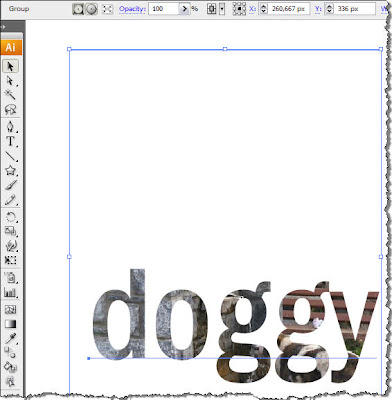Choose the Magic Wand tool
This screenshot has width=392, height=400.
[x=10, y=95]
